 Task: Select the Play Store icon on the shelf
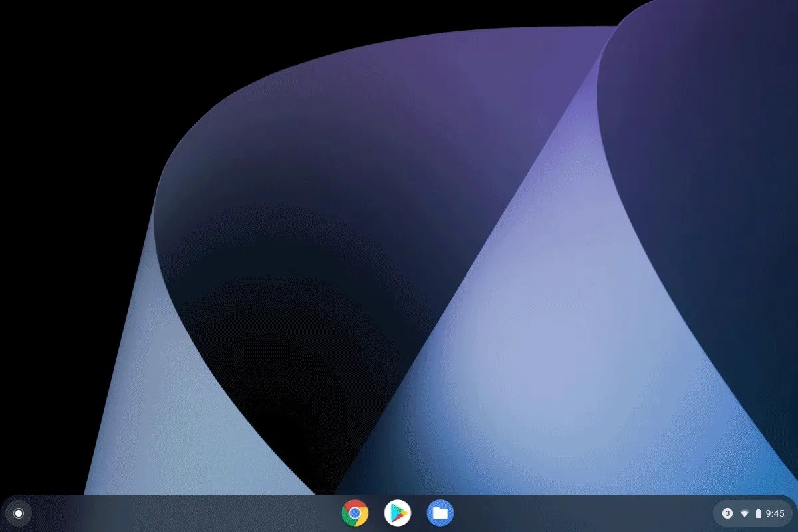coord(398,513)
